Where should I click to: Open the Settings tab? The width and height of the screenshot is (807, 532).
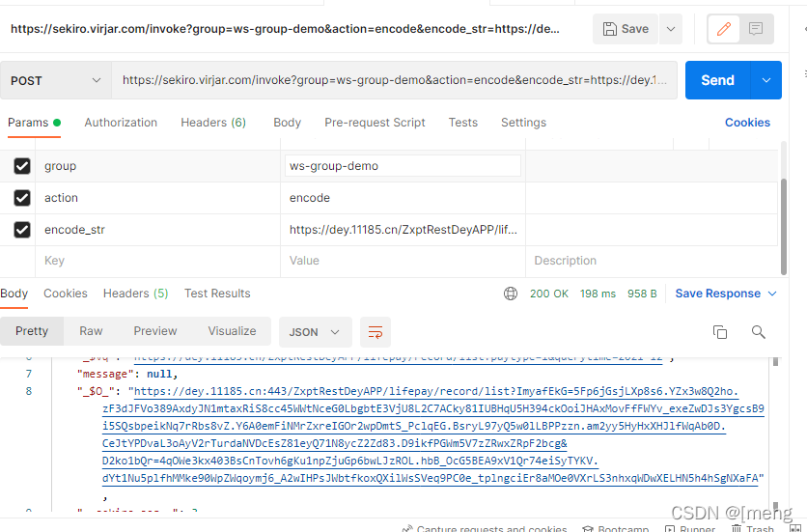523,123
